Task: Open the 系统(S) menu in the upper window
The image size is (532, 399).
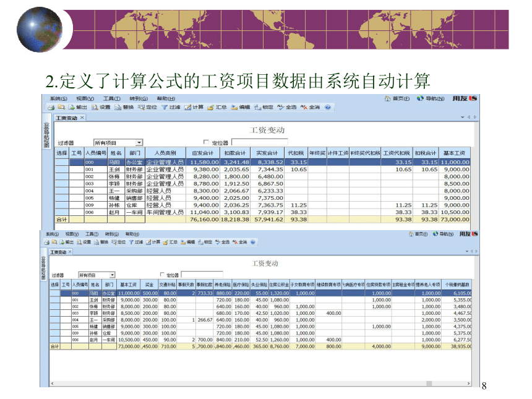Action: 58,98
